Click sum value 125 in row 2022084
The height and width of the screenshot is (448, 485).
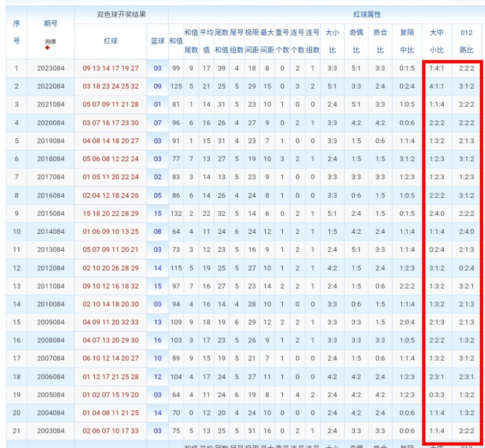tap(176, 86)
